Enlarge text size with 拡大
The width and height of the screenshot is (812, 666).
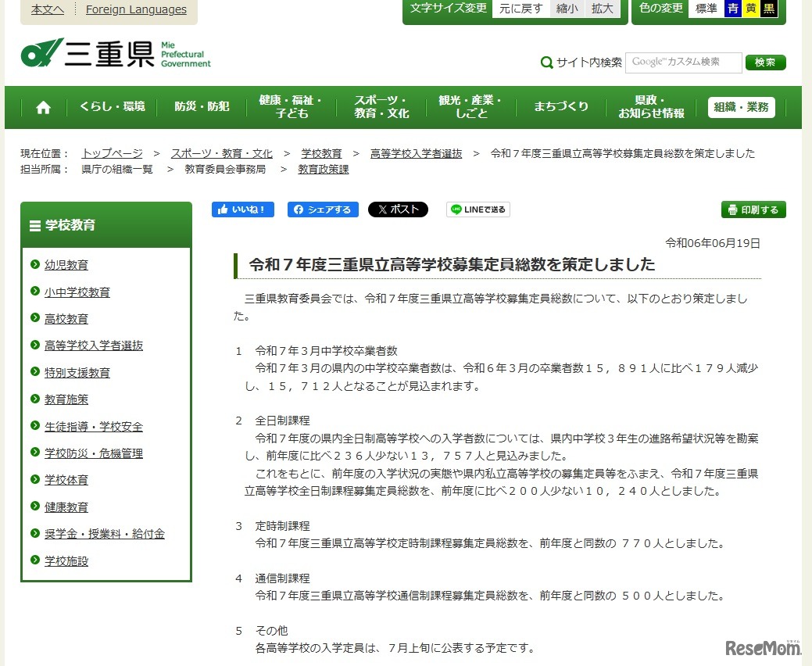(x=602, y=9)
